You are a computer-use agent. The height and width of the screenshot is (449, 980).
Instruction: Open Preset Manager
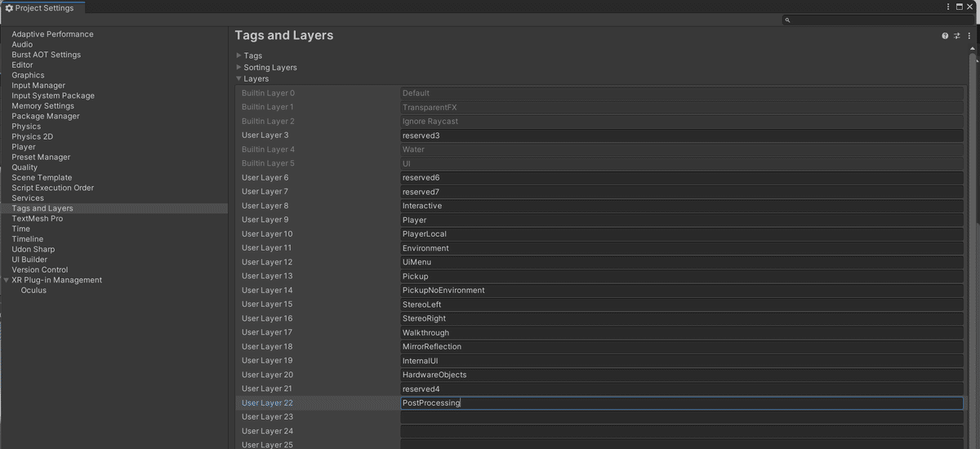[41, 157]
